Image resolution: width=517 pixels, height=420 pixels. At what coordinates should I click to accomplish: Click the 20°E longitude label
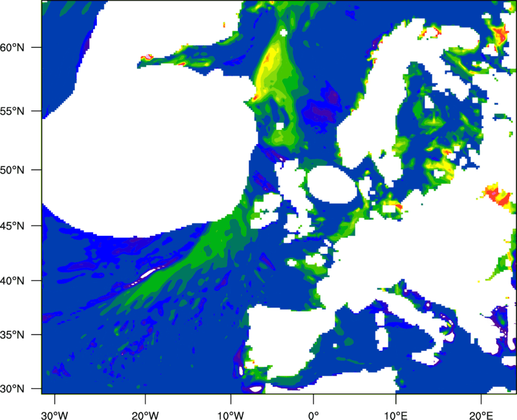tap(481, 415)
